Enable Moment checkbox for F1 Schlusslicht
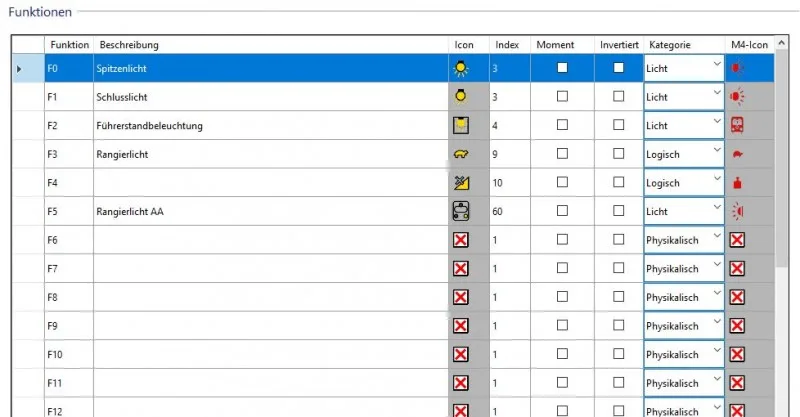Image resolution: width=800 pixels, height=417 pixels. (x=562, y=96)
